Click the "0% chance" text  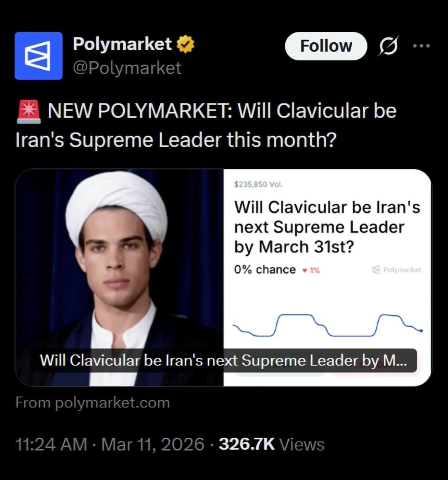(265, 270)
